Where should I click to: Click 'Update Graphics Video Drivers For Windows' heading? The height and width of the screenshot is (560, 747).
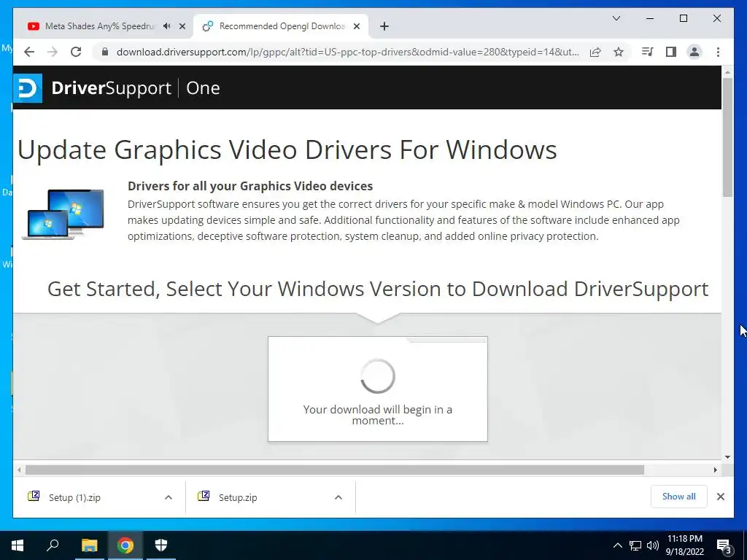pyautogui.click(x=287, y=149)
